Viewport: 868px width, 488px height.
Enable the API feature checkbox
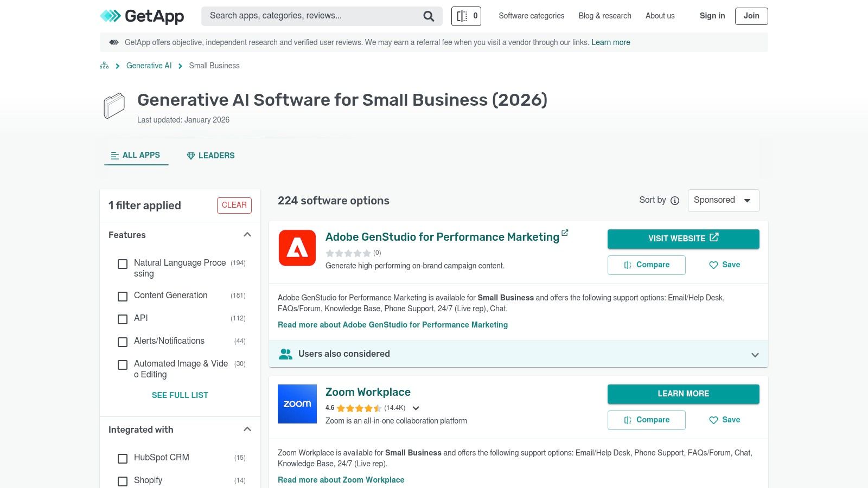tap(123, 319)
